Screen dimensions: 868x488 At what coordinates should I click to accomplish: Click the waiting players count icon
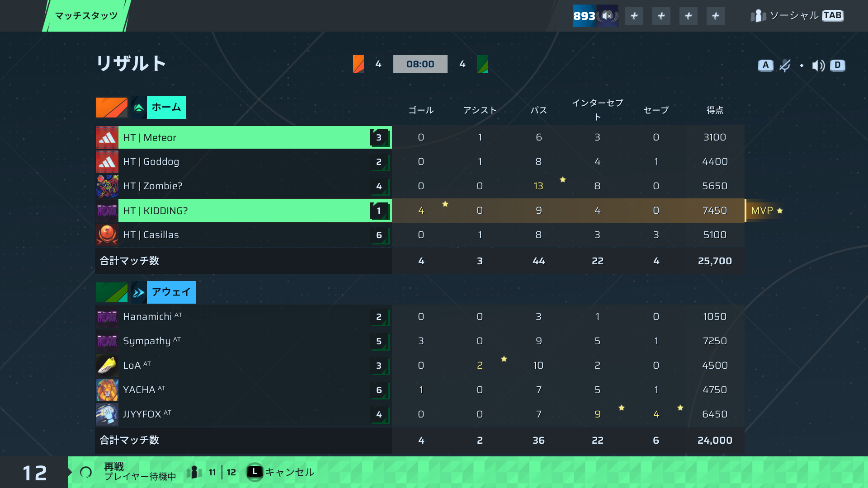194,473
